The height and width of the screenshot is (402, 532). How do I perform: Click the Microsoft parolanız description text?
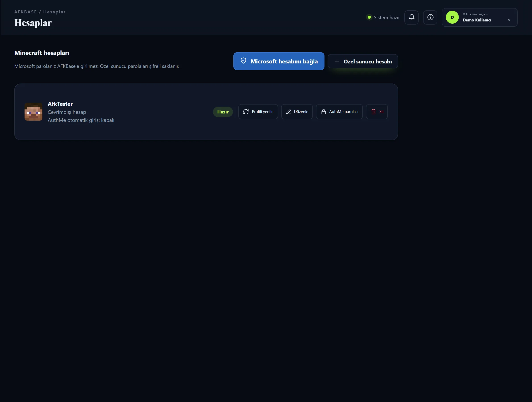click(x=97, y=66)
